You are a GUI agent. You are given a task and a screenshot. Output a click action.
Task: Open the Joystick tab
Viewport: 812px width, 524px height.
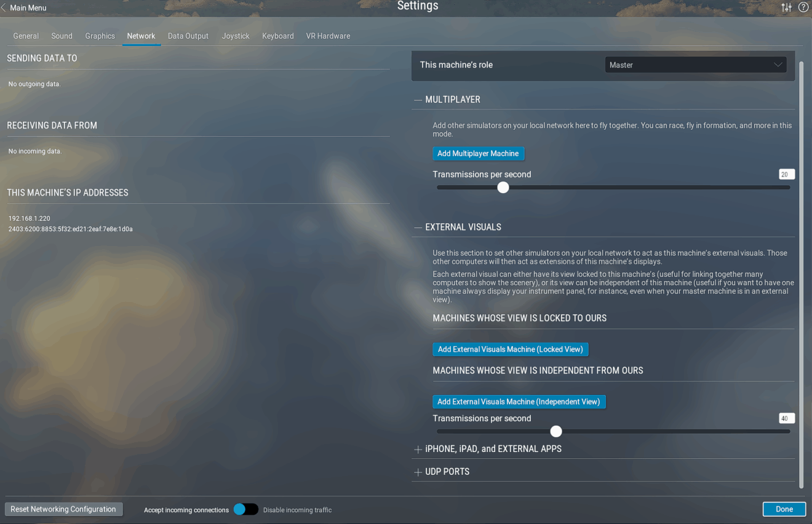(236, 36)
